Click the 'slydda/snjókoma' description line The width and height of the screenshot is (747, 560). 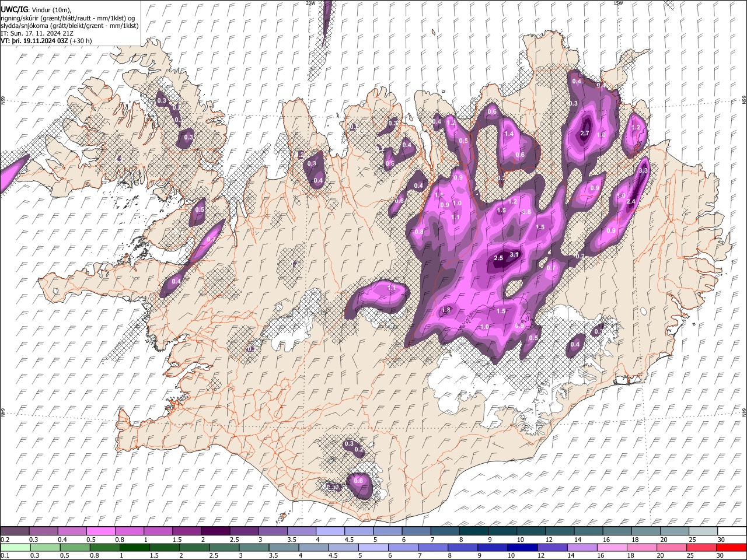tap(69, 26)
